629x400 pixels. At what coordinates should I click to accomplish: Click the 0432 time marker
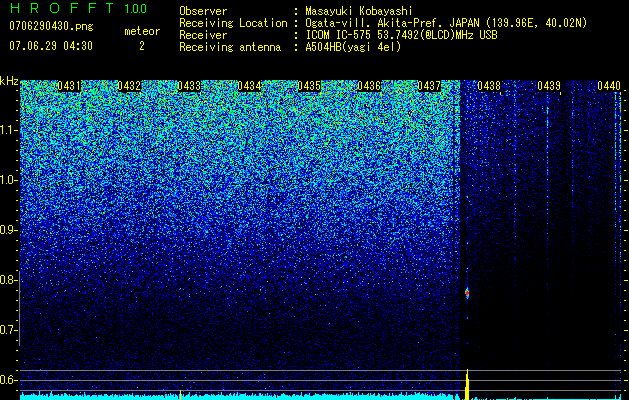point(129,86)
